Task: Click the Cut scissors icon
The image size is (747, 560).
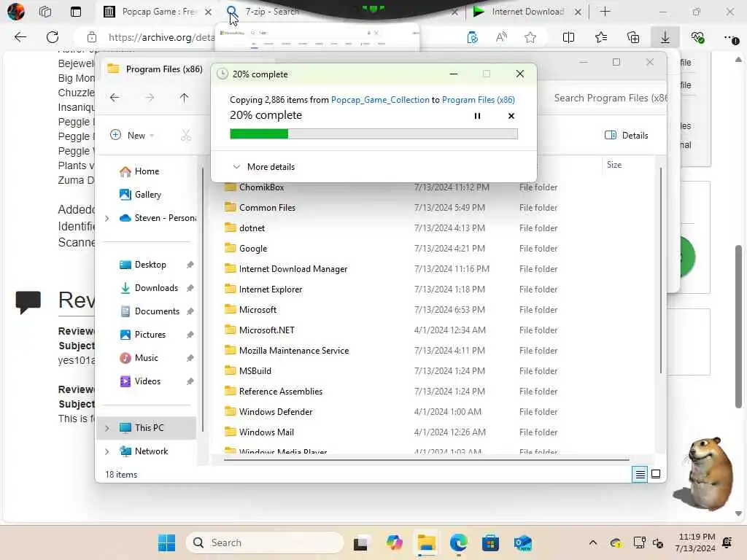Action: pyautogui.click(x=186, y=135)
